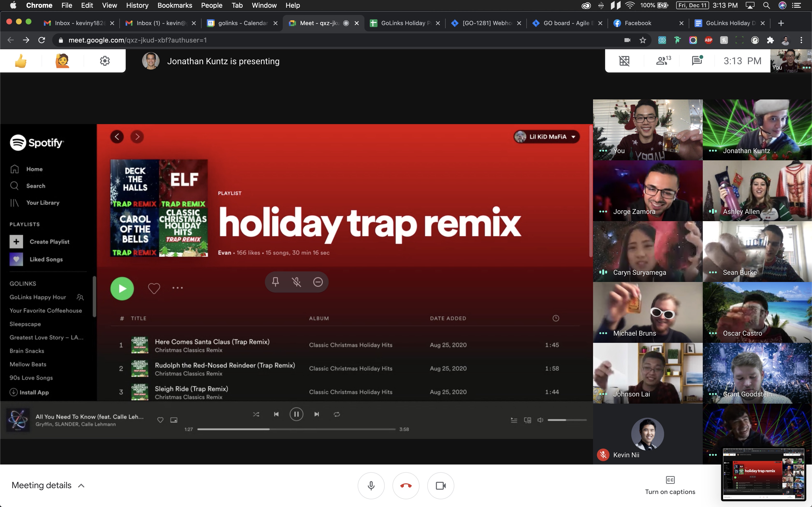
Task: Open the Lil KiD MaFiA account dropdown
Action: (x=547, y=137)
